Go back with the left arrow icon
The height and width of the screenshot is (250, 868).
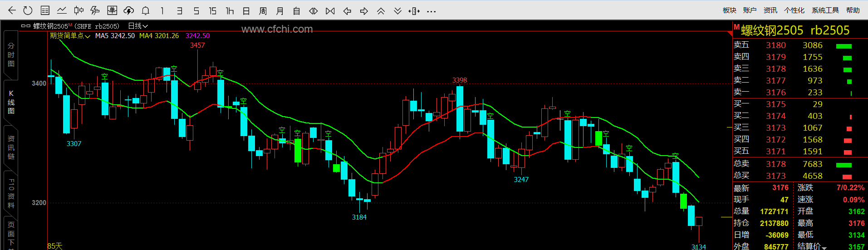12,10
